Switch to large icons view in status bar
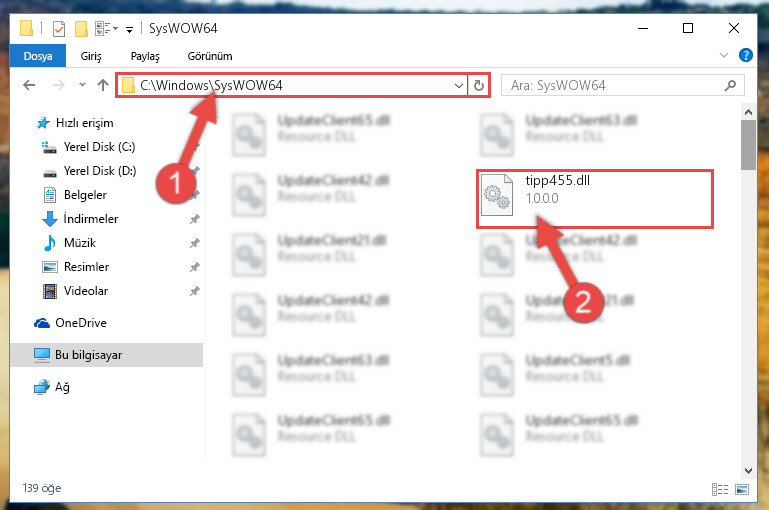Screen dimensions: 769x510 742,489
